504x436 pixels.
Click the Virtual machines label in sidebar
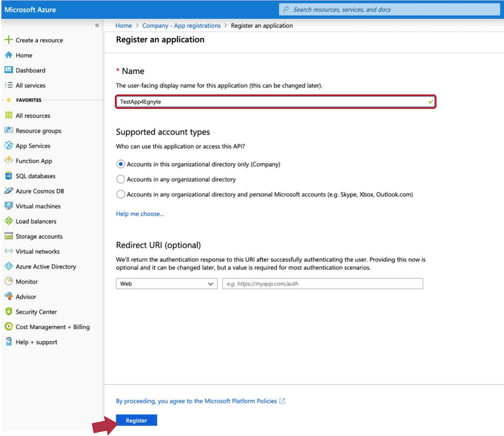tap(38, 206)
